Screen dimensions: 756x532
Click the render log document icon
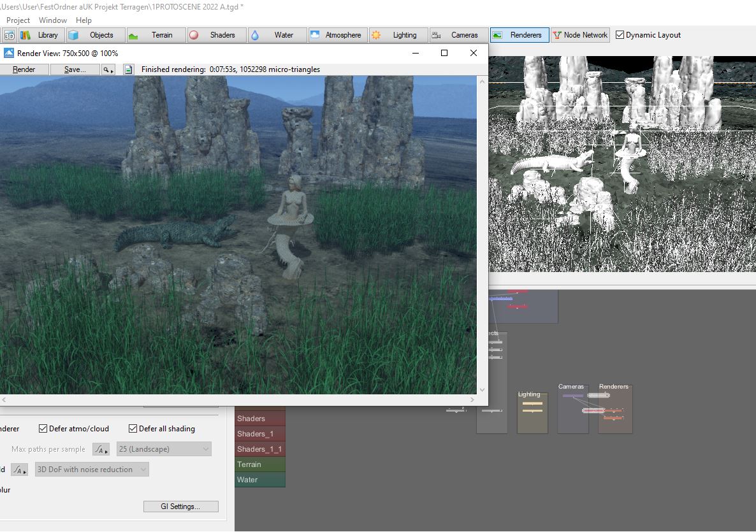128,69
